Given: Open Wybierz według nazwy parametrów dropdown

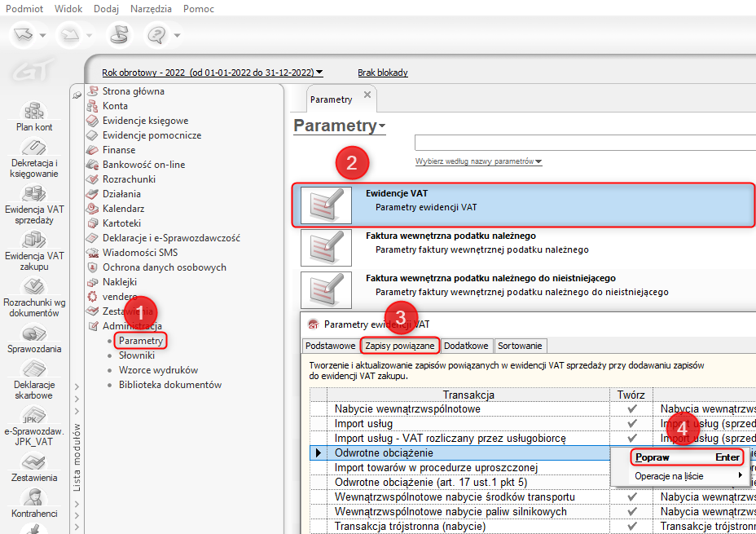Looking at the screenshot, I should click(479, 161).
